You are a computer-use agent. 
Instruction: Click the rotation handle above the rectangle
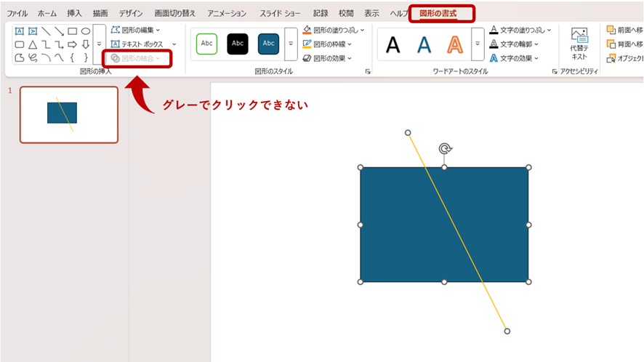(x=445, y=149)
